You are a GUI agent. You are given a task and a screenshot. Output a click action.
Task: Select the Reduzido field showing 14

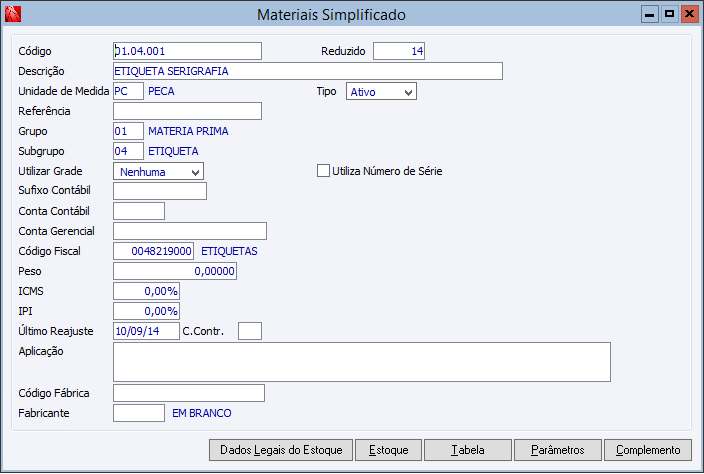coord(399,51)
